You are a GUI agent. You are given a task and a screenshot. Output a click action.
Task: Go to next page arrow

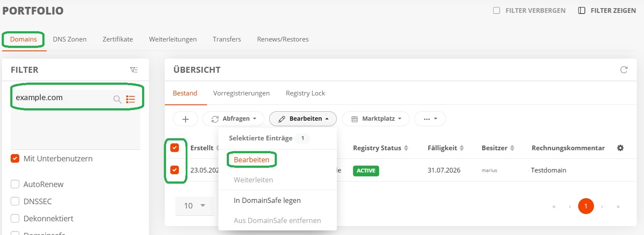click(602, 206)
